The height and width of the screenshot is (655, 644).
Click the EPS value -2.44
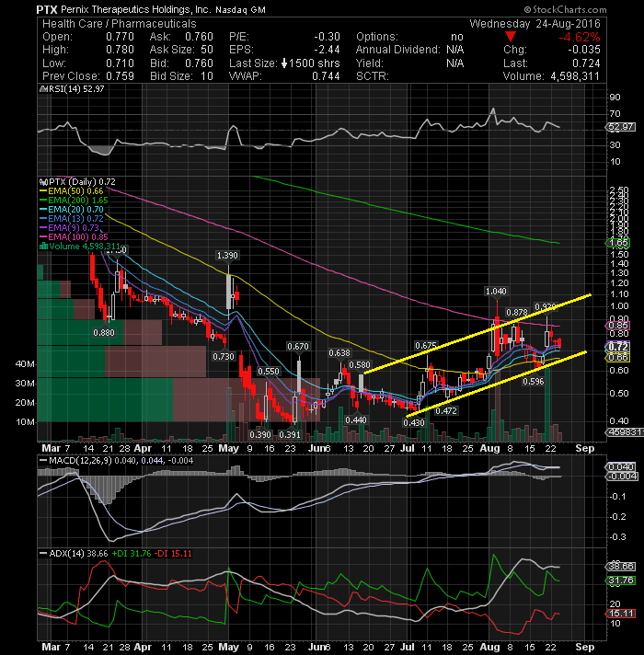tap(327, 50)
